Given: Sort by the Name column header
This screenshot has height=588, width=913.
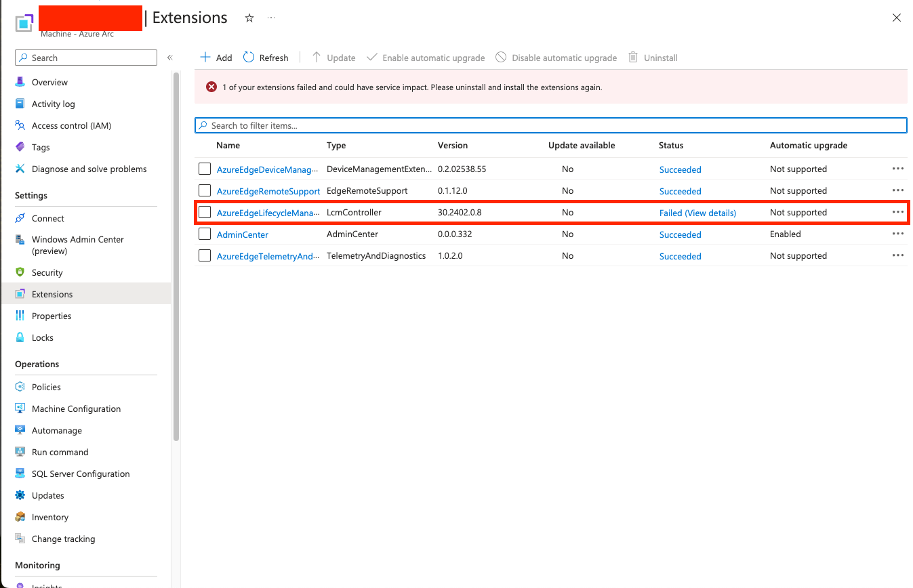Looking at the screenshot, I should click(x=228, y=145).
